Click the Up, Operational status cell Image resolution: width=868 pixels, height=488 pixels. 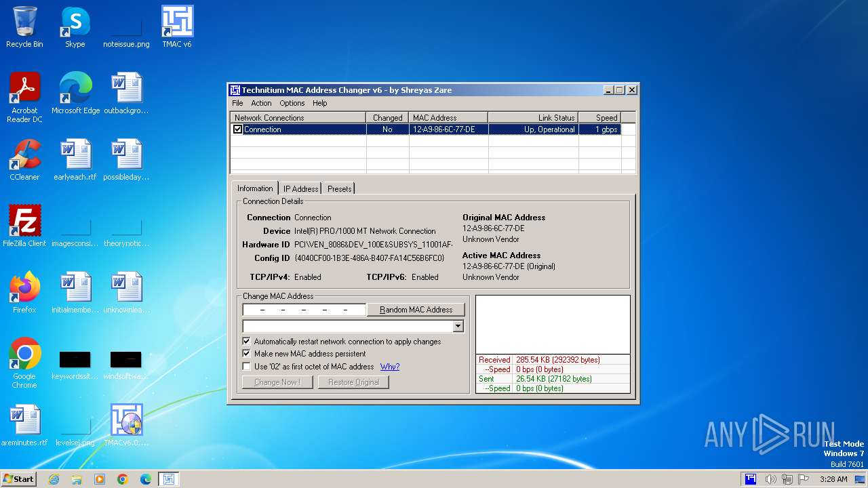pyautogui.click(x=533, y=129)
